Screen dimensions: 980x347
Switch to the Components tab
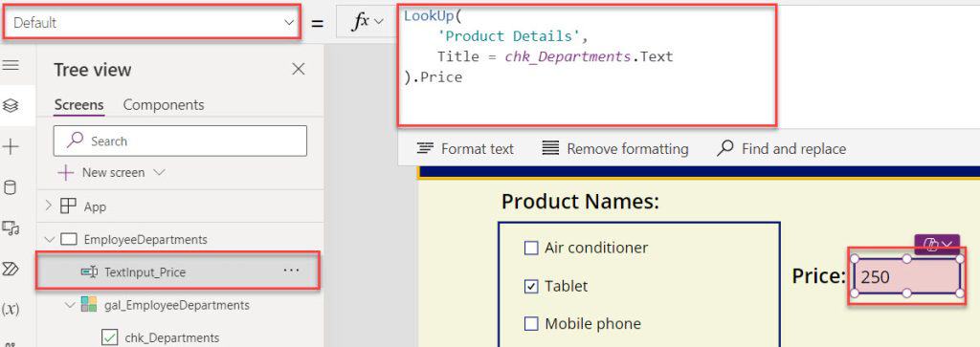[x=164, y=105]
